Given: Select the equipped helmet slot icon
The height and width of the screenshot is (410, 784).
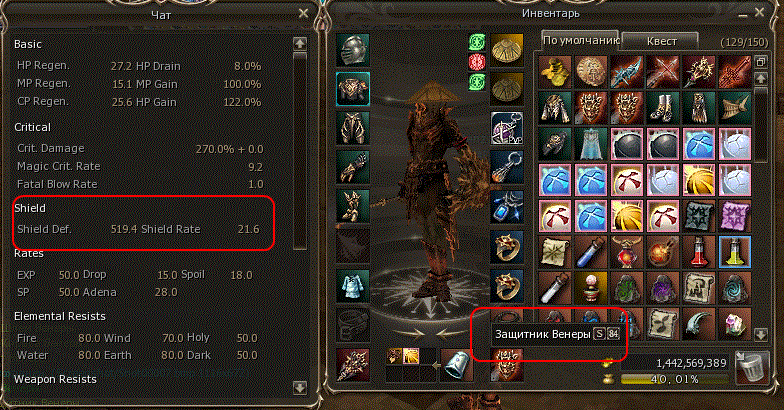Looking at the screenshot, I should pos(353,50).
